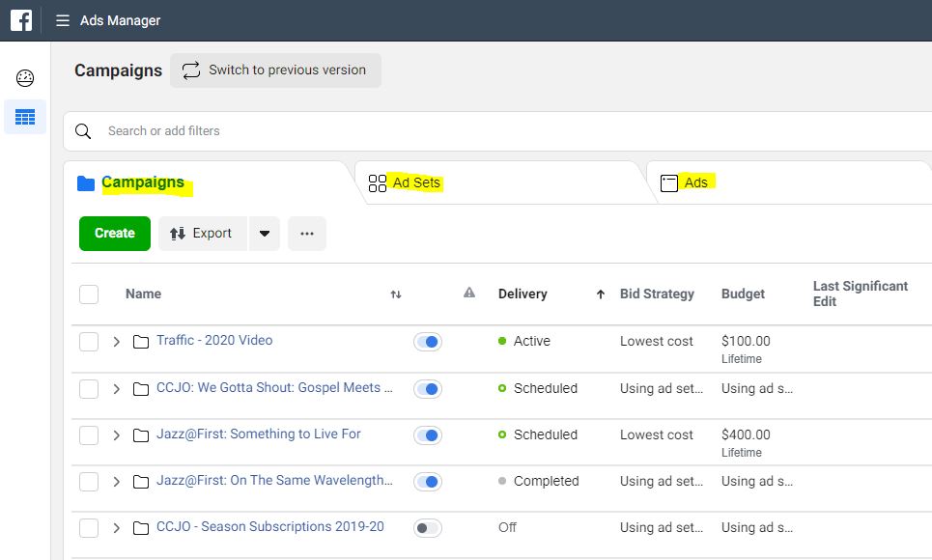Sort by the Name column arrows icon
Screen dimensions: 932x560
click(x=396, y=294)
